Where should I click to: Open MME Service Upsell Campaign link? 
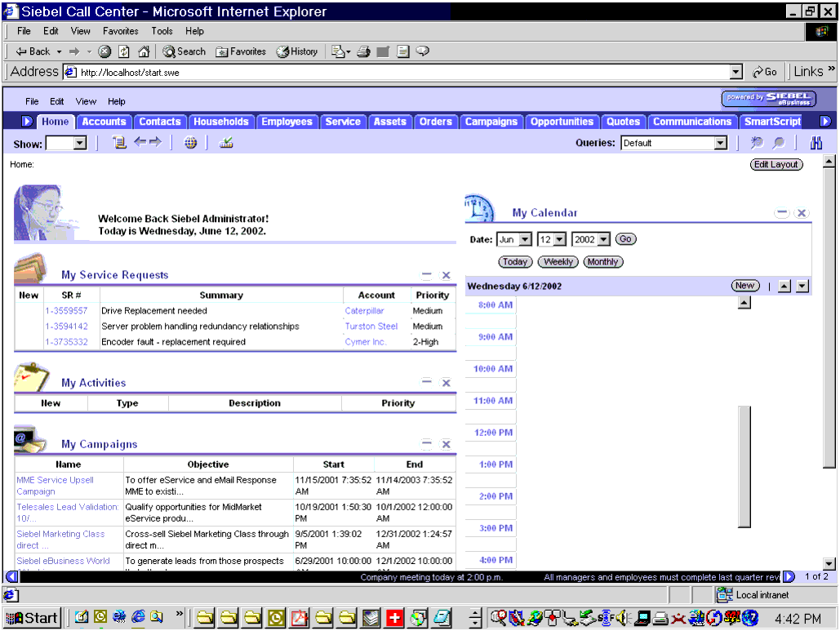[55, 486]
